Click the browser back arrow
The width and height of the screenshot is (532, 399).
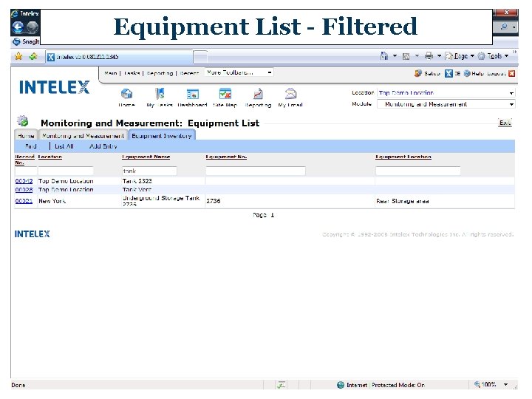pos(18,27)
